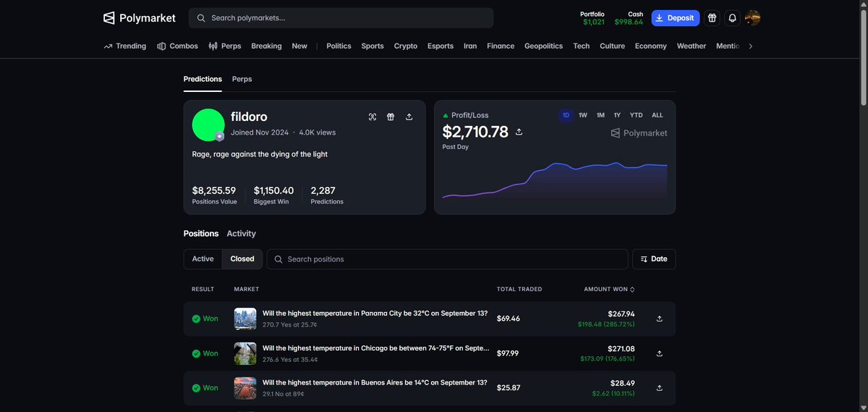868x412 pixels.
Task: Open the Breaking category
Action: click(266, 46)
